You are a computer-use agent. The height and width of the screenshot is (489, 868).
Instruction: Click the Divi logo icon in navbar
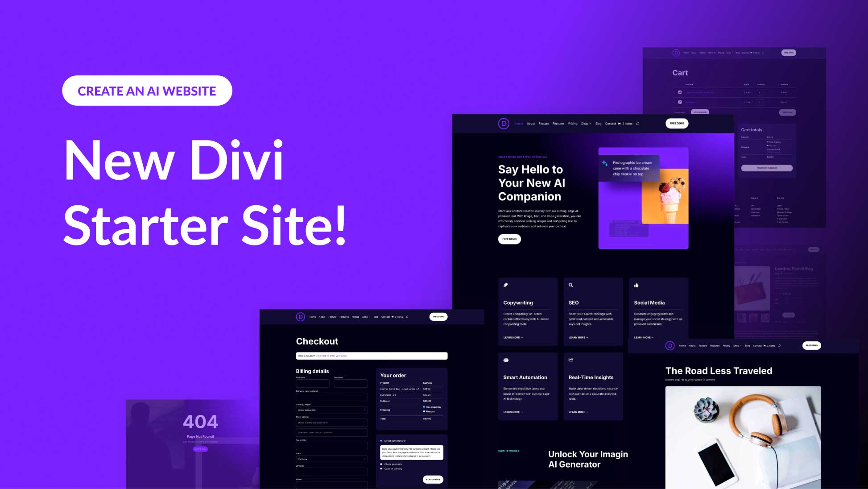tap(503, 124)
